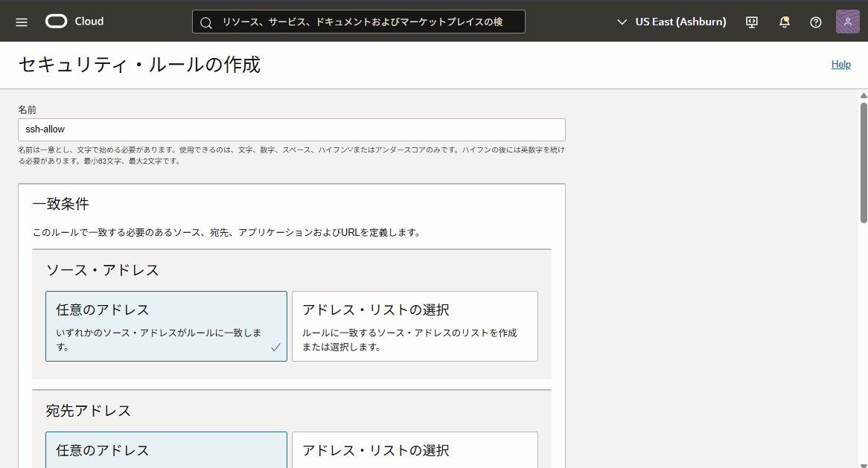This screenshot has height=468, width=868.
Task: Click the Oracle Cloud logo
Action: (x=57, y=22)
